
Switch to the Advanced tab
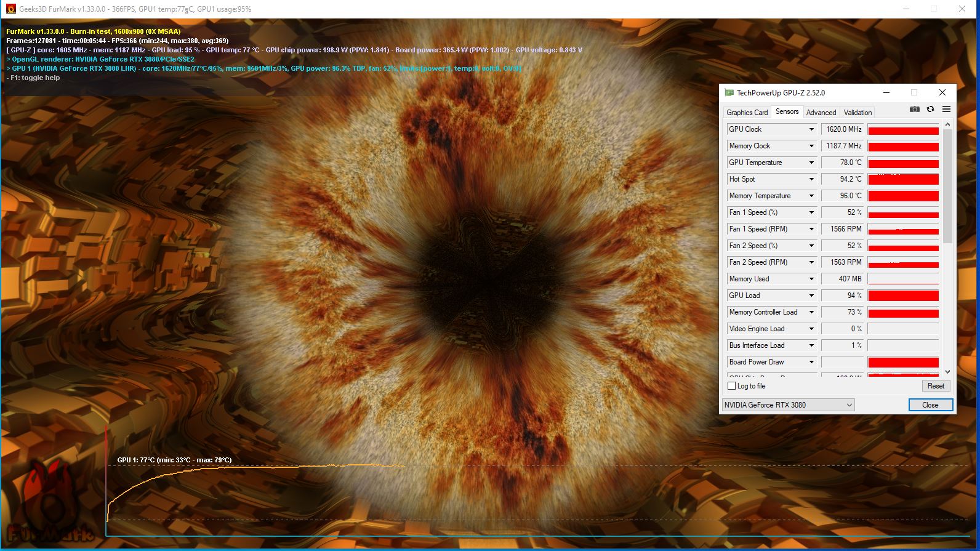pyautogui.click(x=821, y=113)
